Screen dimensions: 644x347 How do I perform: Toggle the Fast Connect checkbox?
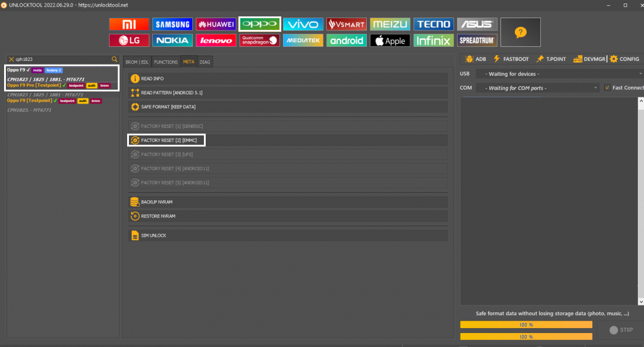click(607, 87)
